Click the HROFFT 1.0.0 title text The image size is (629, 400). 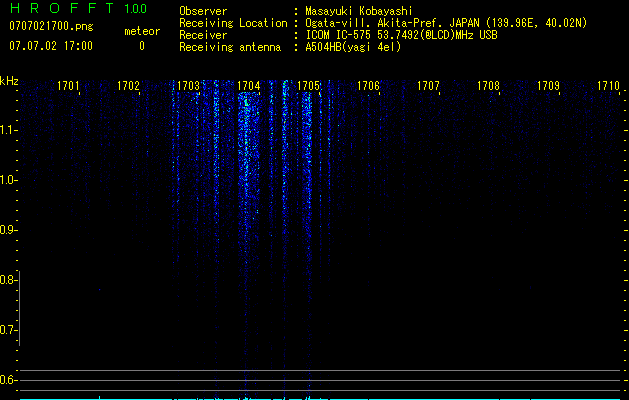(x=78, y=8)
